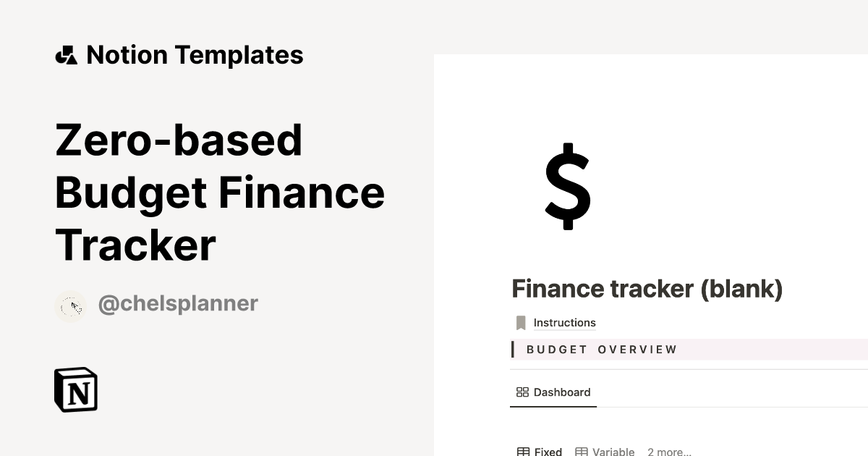Click the Notion Templates header text
The image size is (868, 456).
(x=194, y=54)
